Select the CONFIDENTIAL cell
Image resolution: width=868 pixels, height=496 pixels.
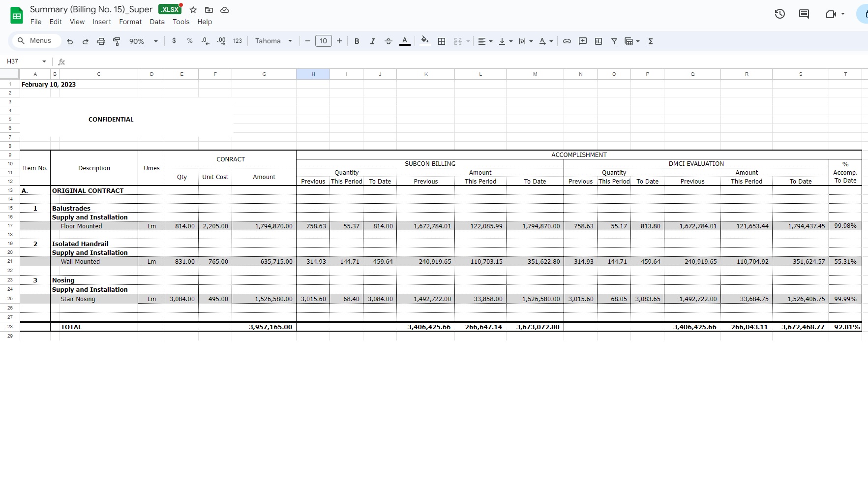(x=111, y=120)
